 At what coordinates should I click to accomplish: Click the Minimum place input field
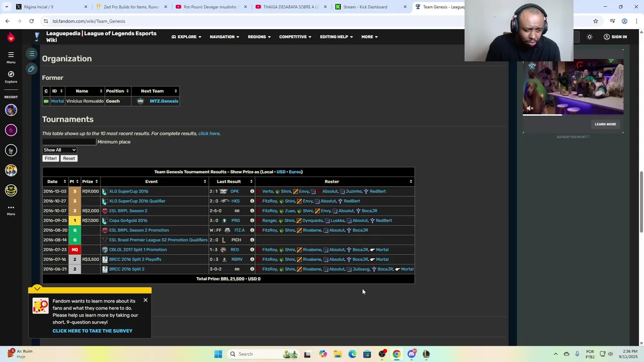[x=69, y=142]
